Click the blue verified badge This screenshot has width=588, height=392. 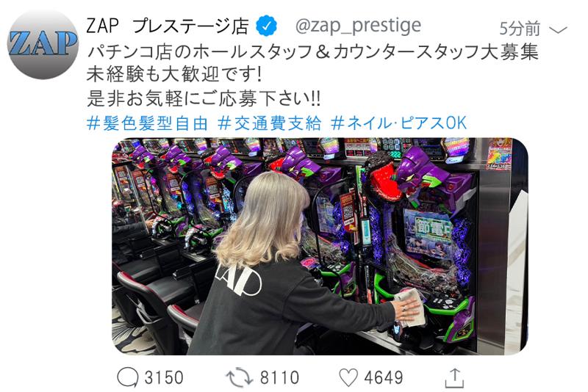tap(266, 26)
